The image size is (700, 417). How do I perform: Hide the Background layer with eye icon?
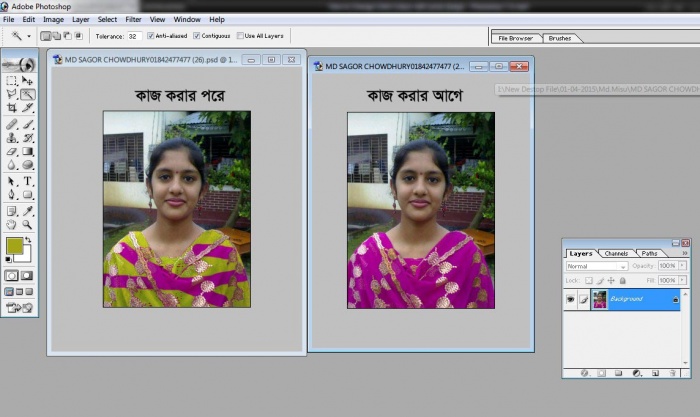click(x=571, y=299)
